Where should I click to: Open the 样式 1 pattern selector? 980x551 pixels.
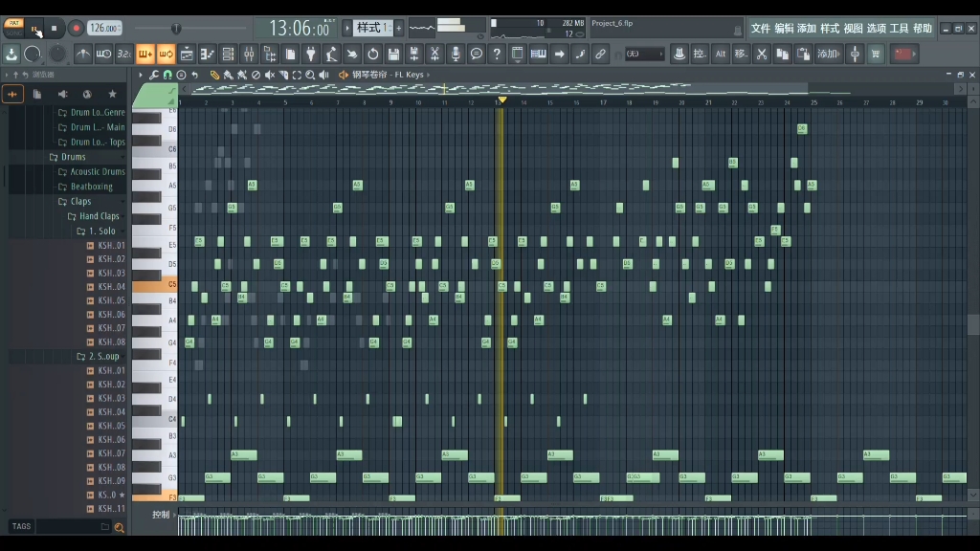(x=373, y=28)
